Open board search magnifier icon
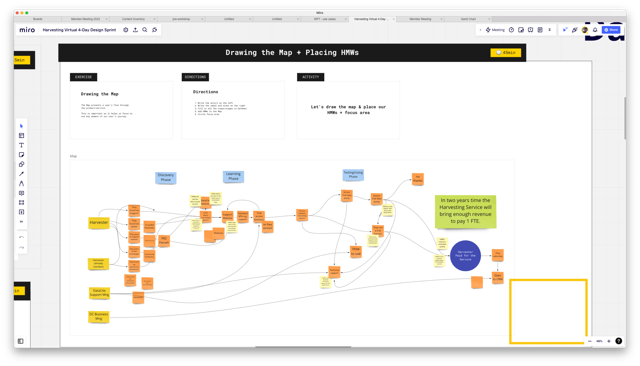Viewport: 640px width, 366px height. 144,30
